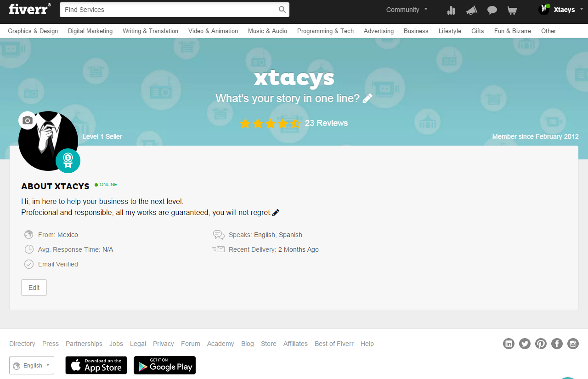Viewport: 588px width, 379px height.
Task: Open the LinkedIn social icon
Action: point(509,344)
